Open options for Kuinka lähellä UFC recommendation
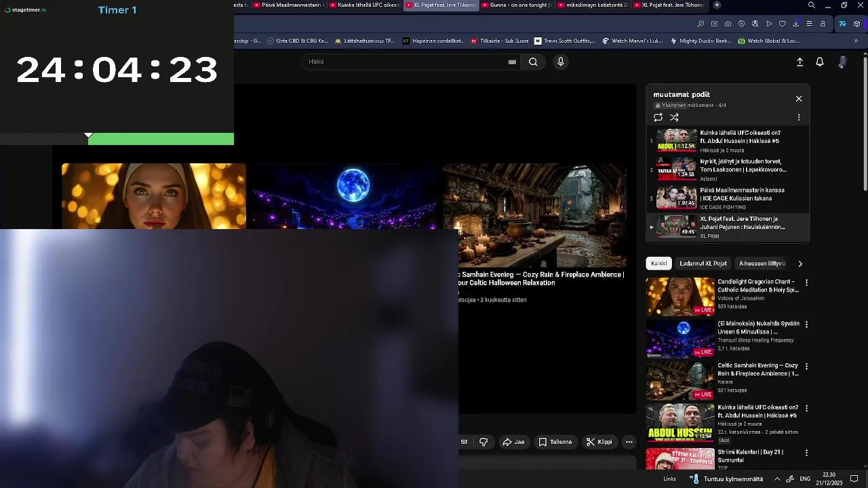This screenshot has width=868, height=488. 806,409
